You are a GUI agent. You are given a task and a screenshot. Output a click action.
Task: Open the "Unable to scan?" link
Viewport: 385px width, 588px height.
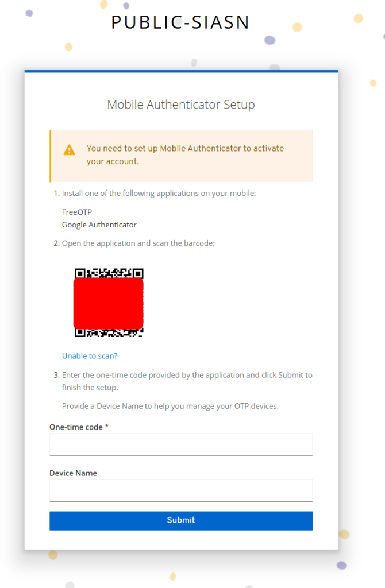[x=90, y=356]
